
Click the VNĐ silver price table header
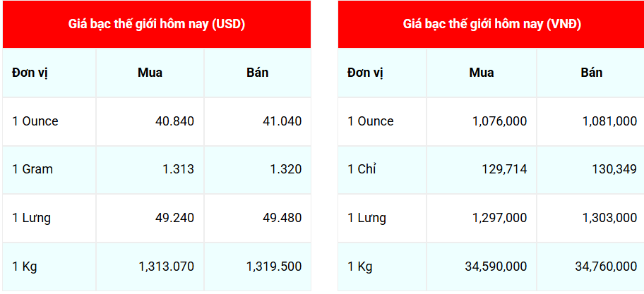(491, 24)
